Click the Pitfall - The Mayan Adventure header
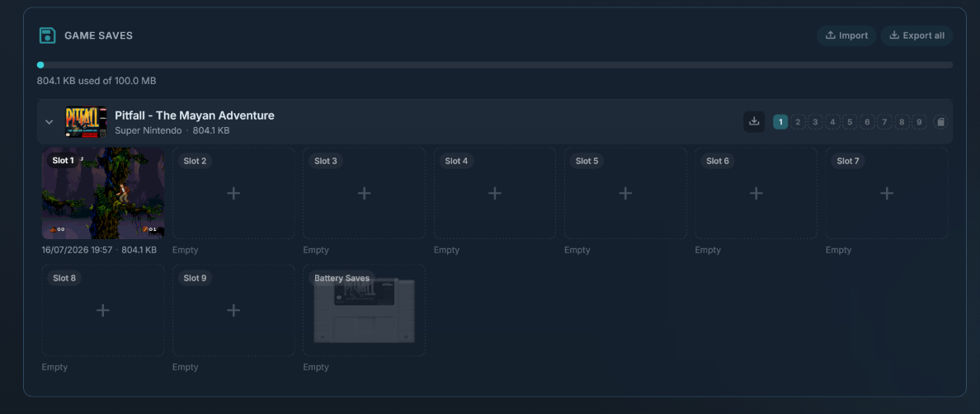 coord(195,115)
